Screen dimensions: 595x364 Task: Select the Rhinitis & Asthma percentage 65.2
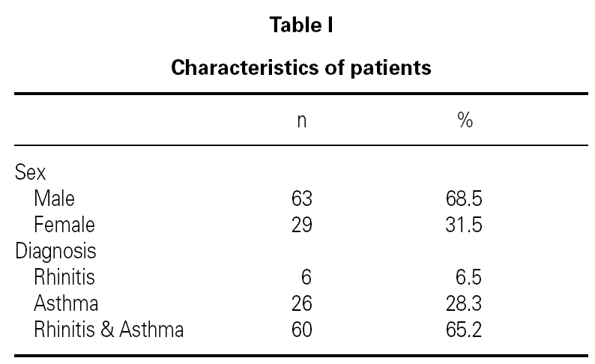(x=463, y=330)
